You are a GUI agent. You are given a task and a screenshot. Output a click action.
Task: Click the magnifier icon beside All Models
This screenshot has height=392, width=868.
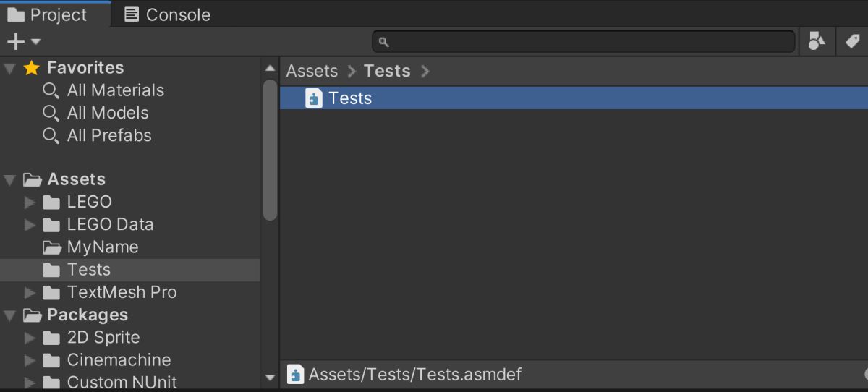[x=51, y=113]
